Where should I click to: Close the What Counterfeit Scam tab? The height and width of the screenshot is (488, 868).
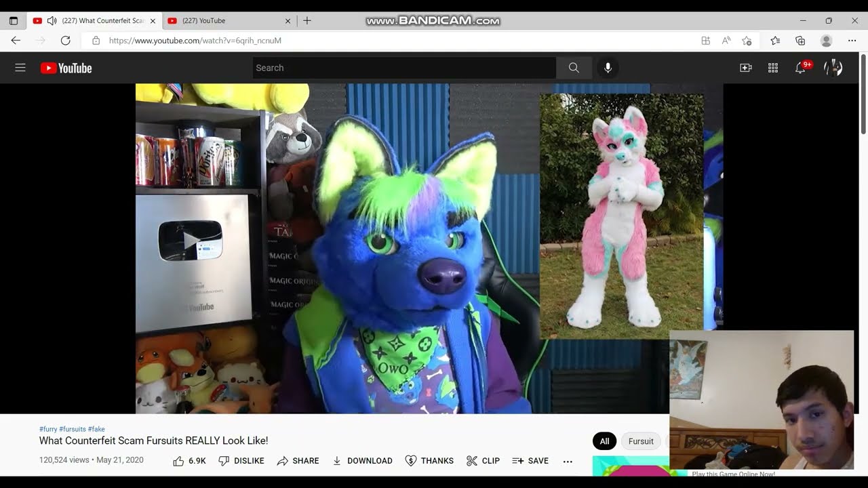tap(153, 21)
